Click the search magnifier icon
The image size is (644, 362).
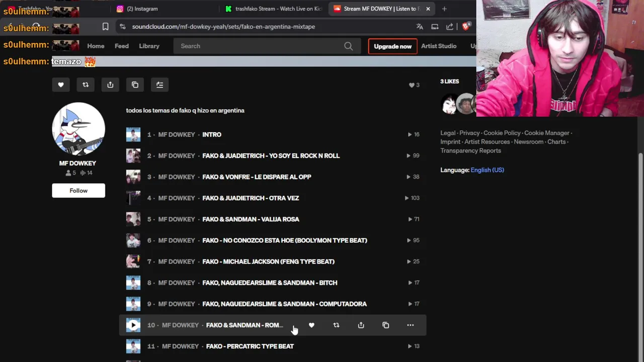(348, 46)
